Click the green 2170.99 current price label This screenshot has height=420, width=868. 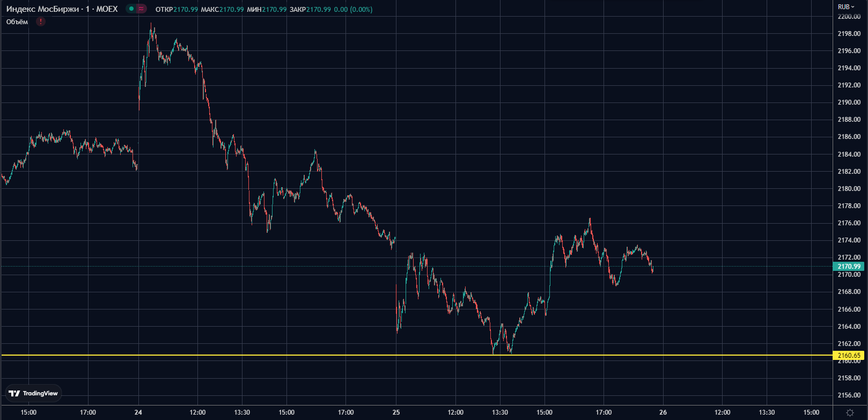(x=849, y=267)
